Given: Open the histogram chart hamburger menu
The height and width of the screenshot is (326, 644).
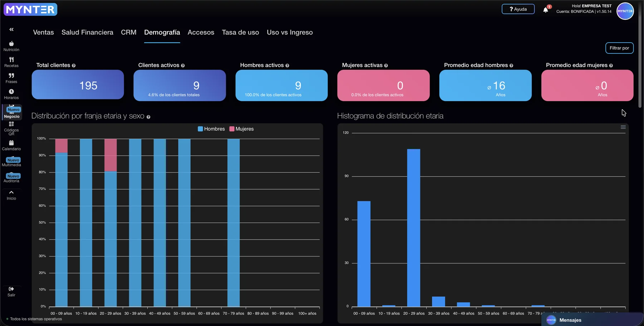Looking at the screenshot, I should pyautogui.click(x=623, y=127).
